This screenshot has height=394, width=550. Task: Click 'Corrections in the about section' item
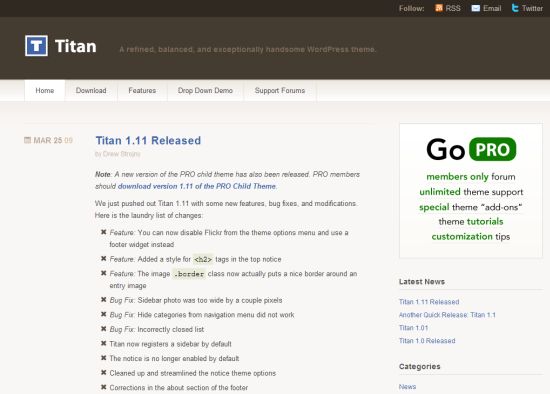(179, 388)
